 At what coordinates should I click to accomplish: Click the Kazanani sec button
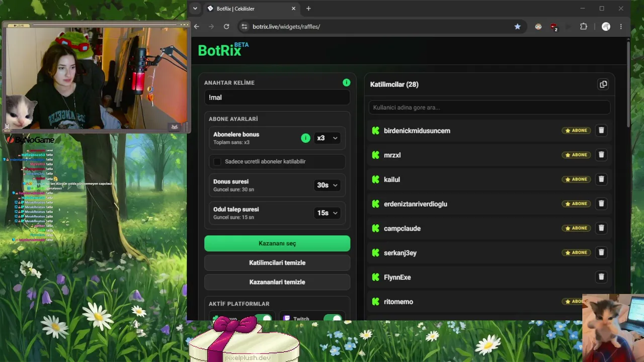pos(277,243)
